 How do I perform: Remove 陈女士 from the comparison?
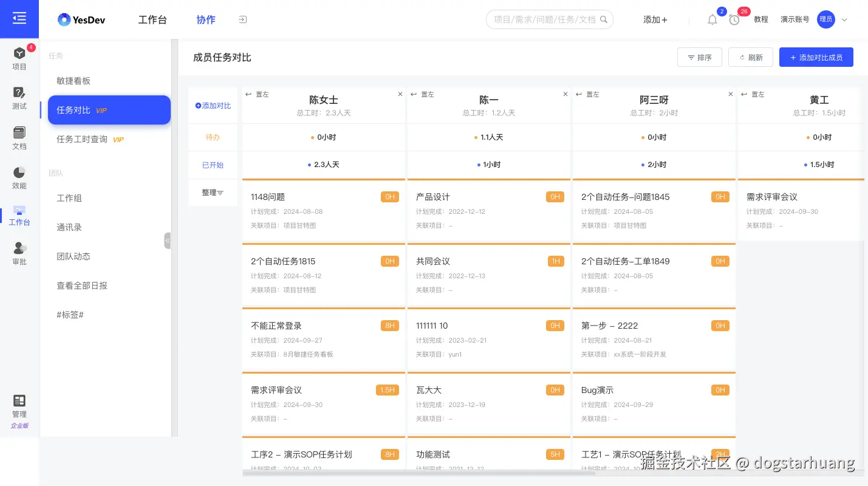(x=400, y=94)
